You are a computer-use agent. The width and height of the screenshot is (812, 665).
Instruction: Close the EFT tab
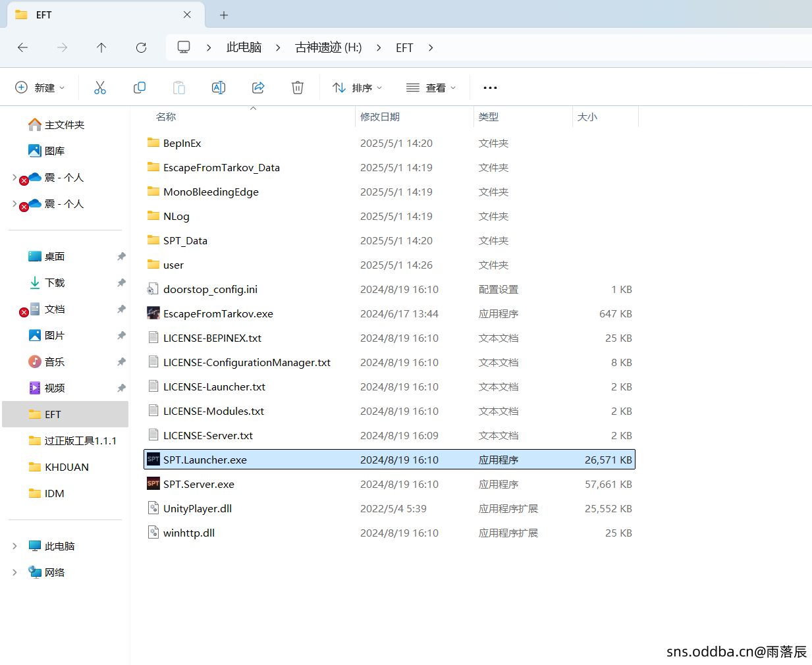point(187,14)
